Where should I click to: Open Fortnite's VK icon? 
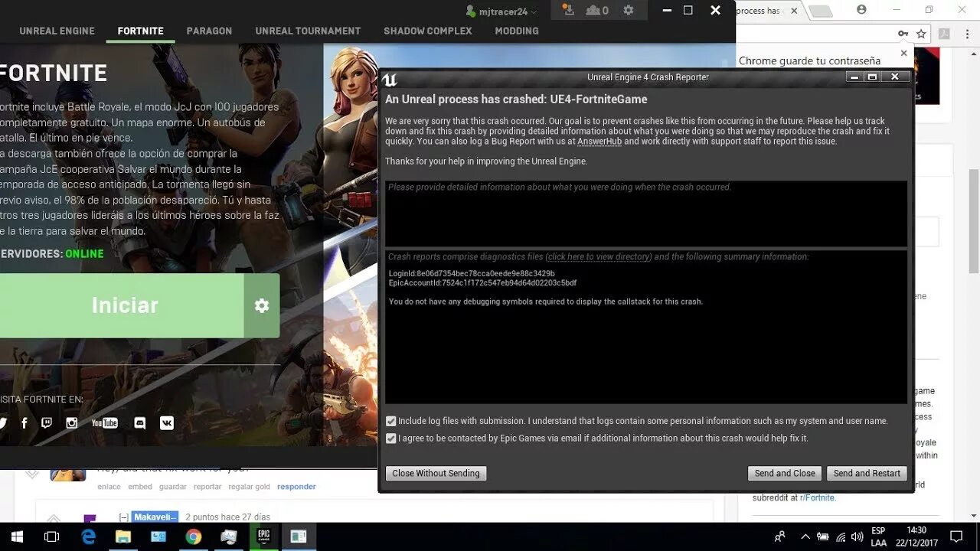tap(167, 422)
